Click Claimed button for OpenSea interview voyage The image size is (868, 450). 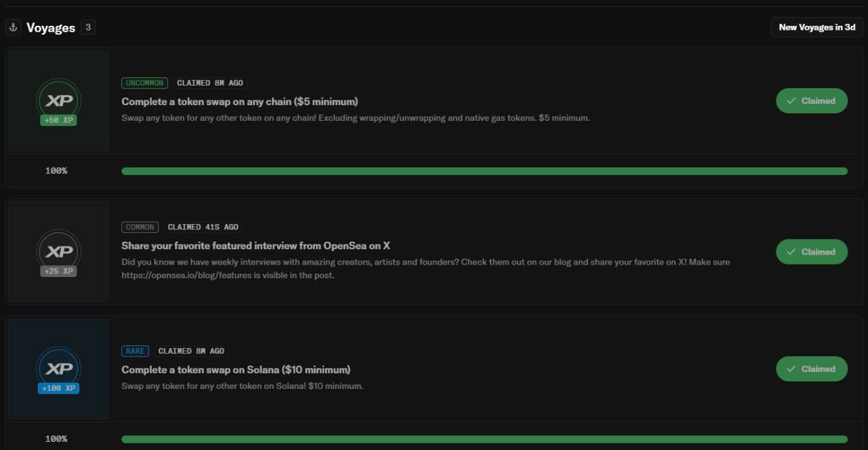(812, 252)
